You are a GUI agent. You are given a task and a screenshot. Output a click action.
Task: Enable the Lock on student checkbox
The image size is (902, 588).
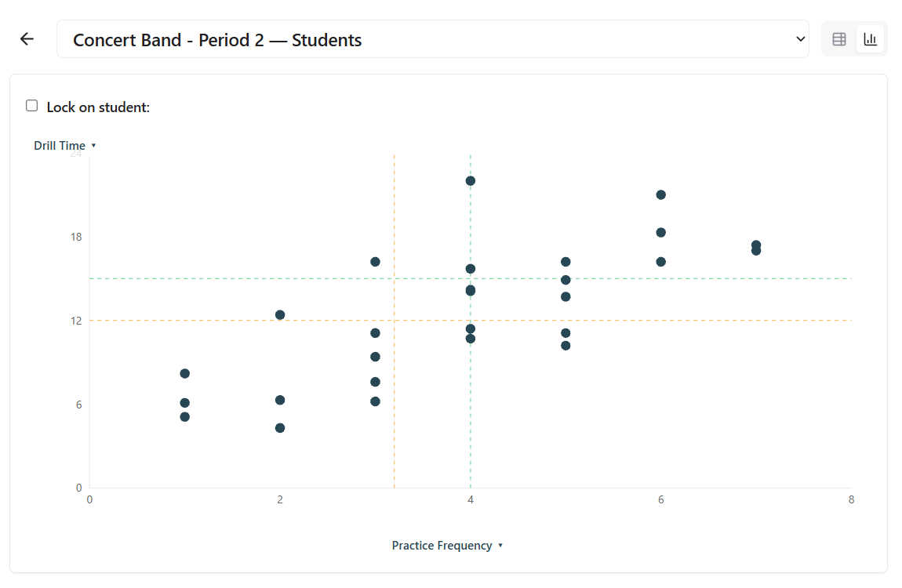[32, 106]
